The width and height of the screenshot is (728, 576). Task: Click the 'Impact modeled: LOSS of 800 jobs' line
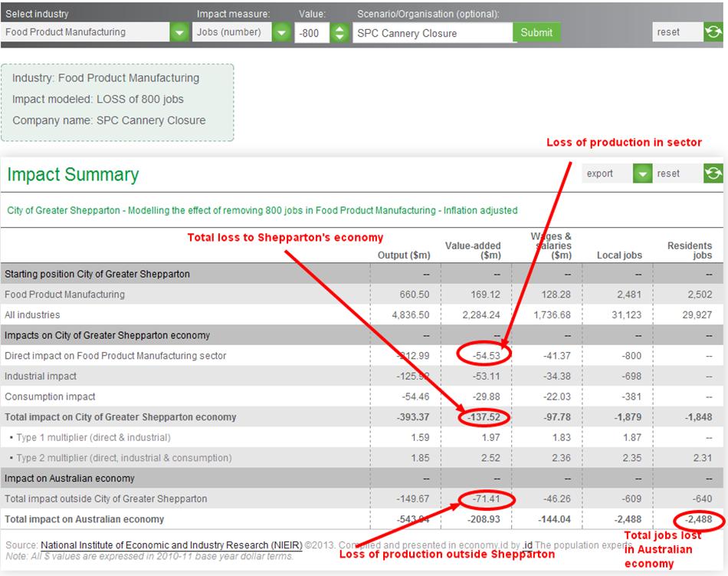point(97,100)
